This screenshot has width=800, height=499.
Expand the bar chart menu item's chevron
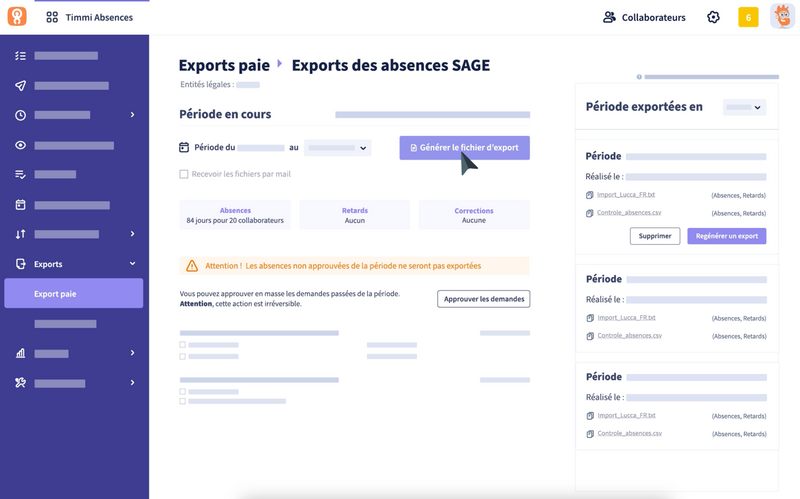tap(133, 353)
